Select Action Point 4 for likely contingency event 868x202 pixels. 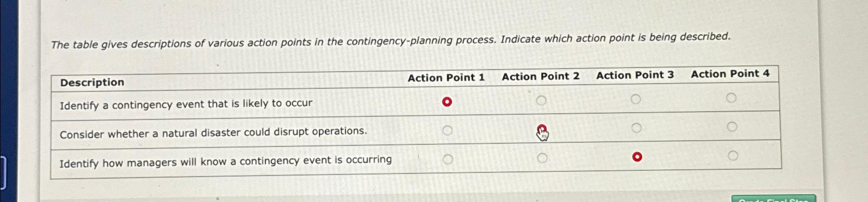731,98
